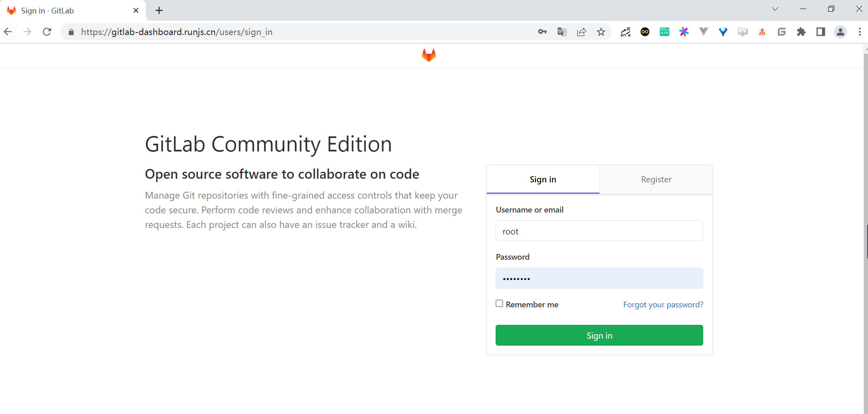Tick the Remember me checkbox

click(x=499, y=304)
